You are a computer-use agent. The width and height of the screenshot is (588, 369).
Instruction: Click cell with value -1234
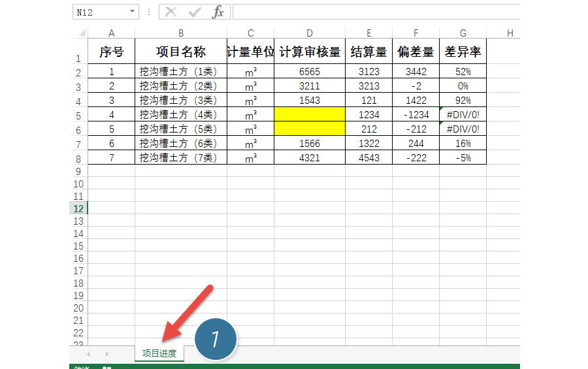[x=416, y=114]
